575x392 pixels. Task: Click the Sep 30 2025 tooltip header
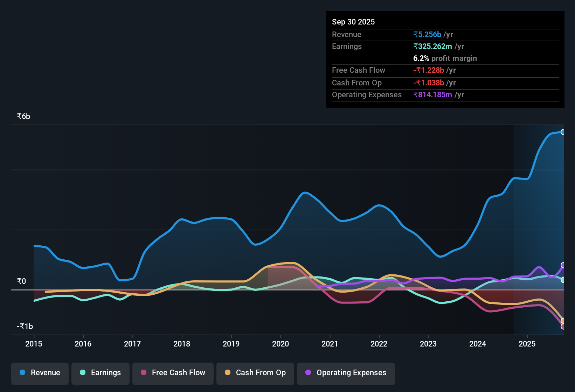tap(353, 22)
